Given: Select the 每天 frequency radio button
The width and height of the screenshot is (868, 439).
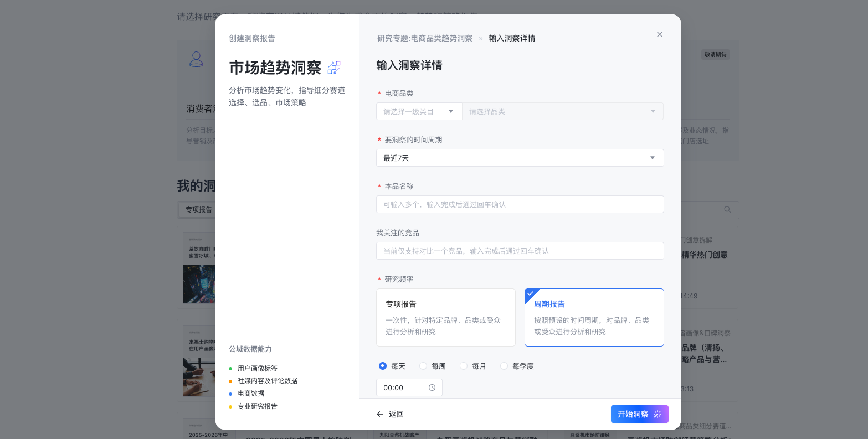Looking at the screenshot, I should coord(383,366).
